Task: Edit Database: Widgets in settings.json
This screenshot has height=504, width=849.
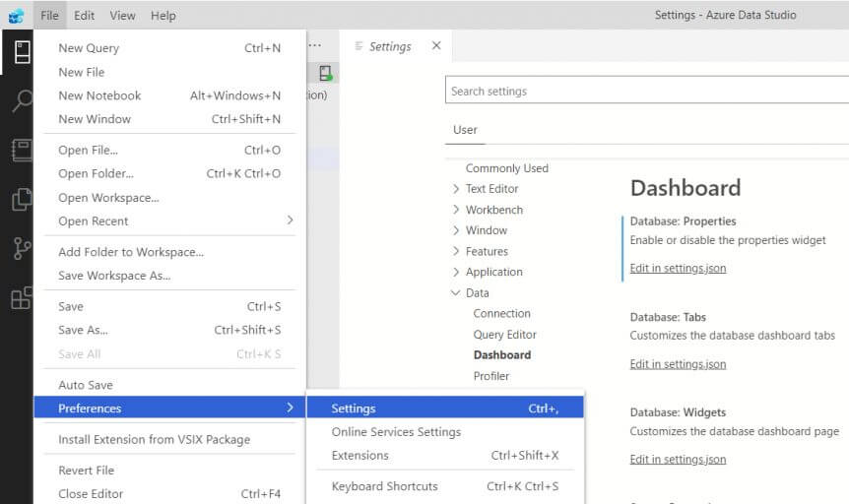Action: [678, 459]
